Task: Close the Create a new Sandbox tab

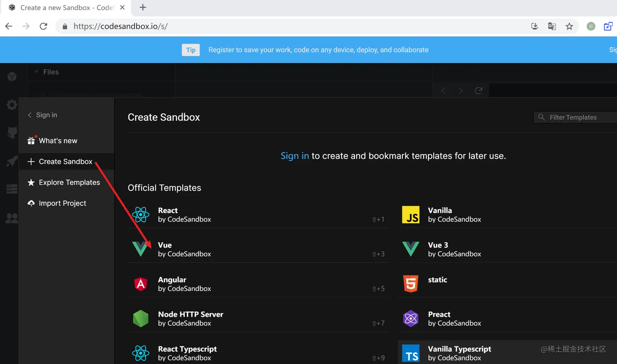Action: click(x=122, y=7)
